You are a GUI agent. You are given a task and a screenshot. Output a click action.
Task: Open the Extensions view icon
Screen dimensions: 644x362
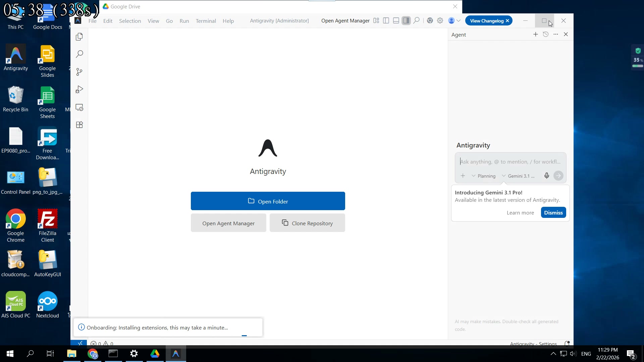(x=79, y=125)
